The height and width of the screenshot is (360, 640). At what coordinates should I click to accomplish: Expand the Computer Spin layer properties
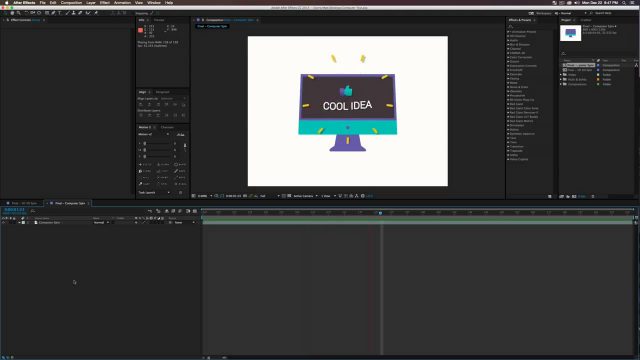pos(19,222)
